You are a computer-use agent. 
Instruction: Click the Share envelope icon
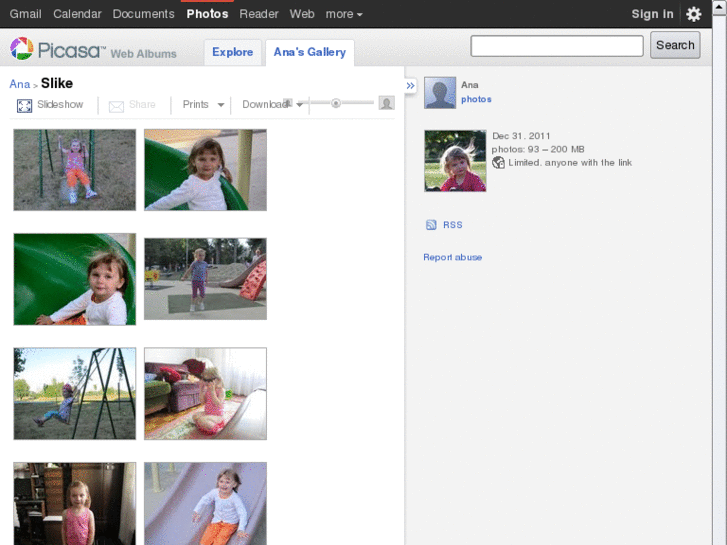tap(116, 106)
